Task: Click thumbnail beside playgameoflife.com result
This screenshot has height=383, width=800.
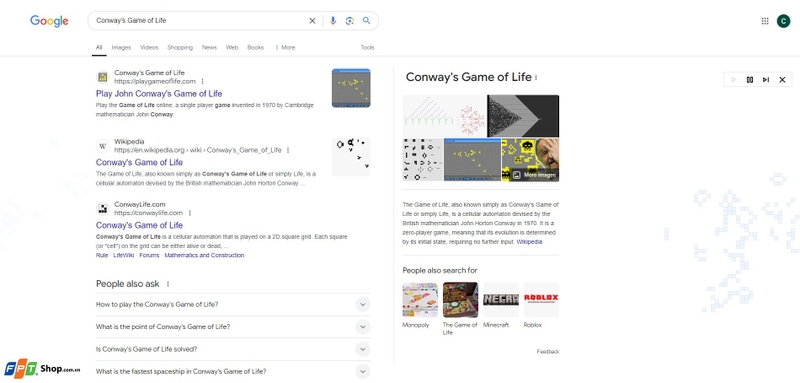Action: tap(351, 88)
